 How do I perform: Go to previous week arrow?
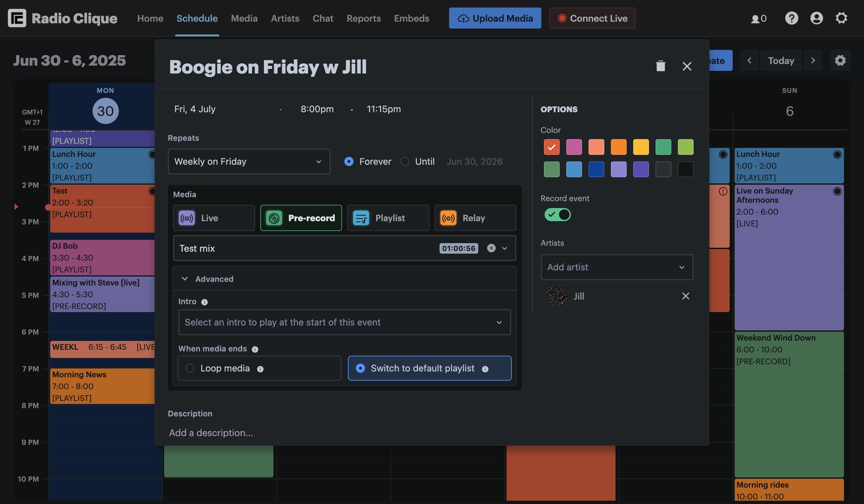click(749, 61)
